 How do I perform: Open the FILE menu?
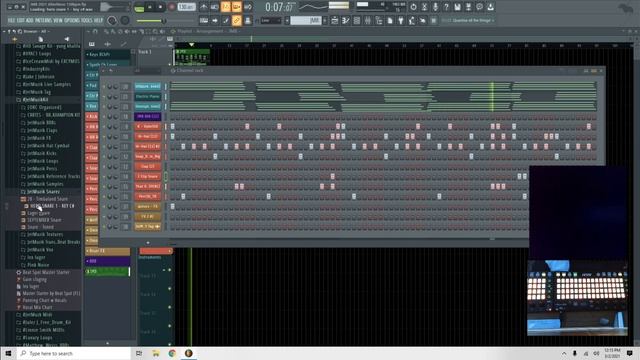pos(11,20)
